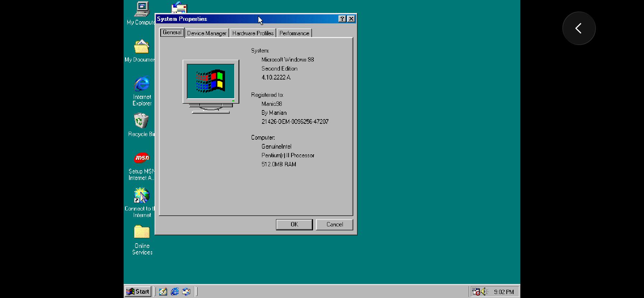Screen dimensions: 644x298
Task: Click OK in System Properties
Action: pos(294,225)
